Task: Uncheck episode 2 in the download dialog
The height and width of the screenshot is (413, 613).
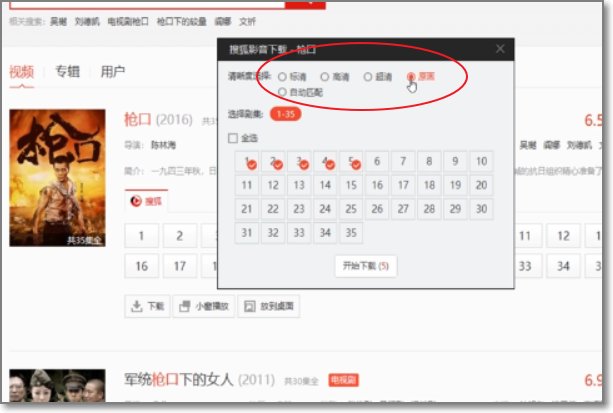Action: (273, 161)
